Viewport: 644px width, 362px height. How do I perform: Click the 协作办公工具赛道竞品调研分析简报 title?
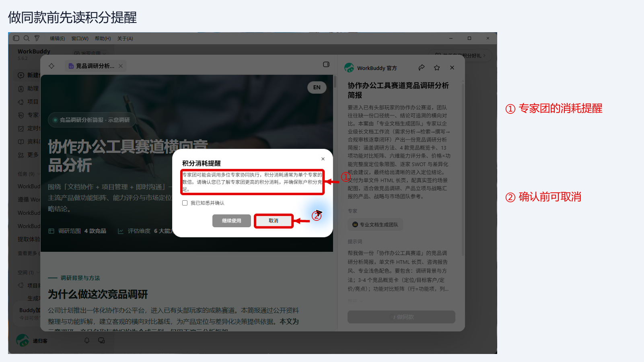pos(398,90)
